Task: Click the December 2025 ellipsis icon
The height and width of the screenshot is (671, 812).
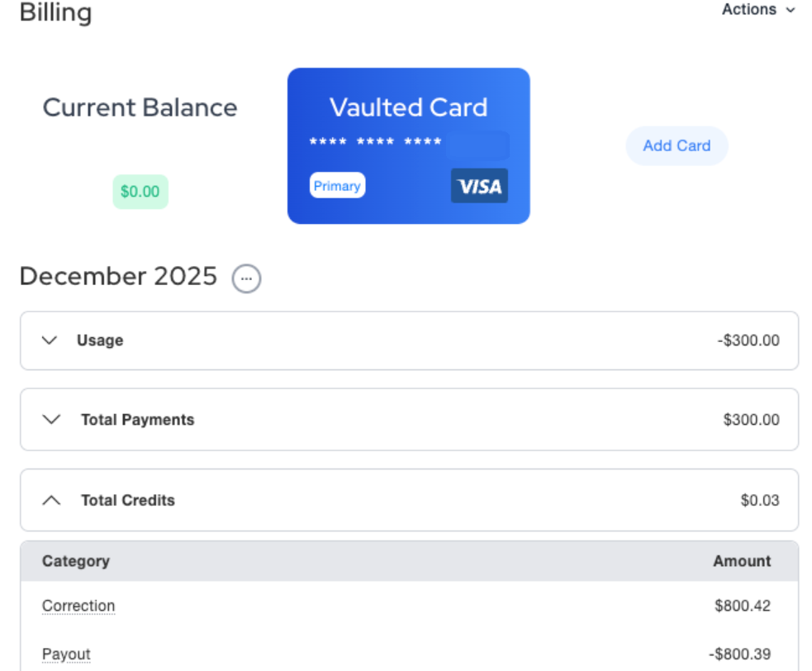Action: click(x=246, y=278)
